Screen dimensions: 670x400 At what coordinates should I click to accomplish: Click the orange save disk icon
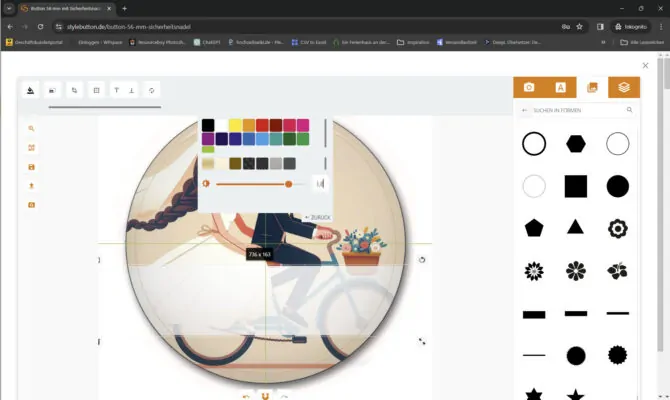pyautogui.click(x=31, y=167)
